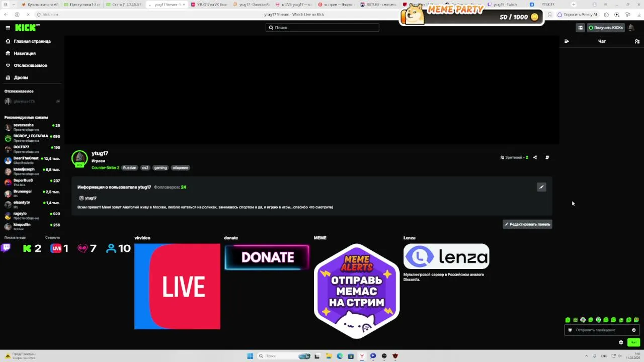Open recommended channel BIGBOY_LEGENDAA
Image resolution: width=644 pixels, height=362 pixels.
pyautogui.click(x=32, y=138)
